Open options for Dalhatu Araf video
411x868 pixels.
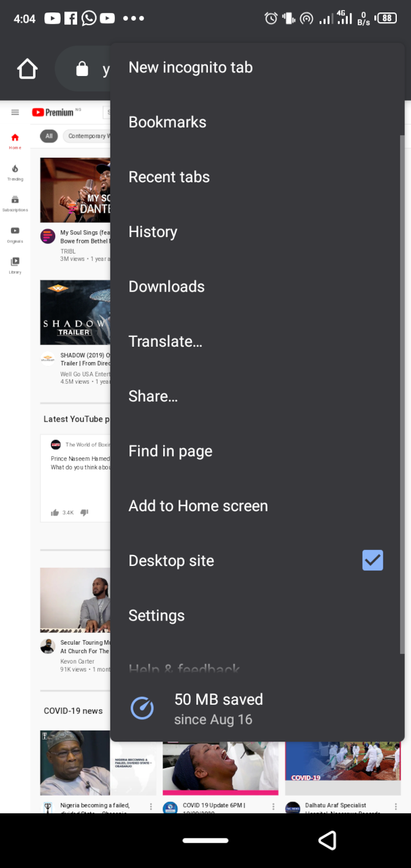(396, 806)
